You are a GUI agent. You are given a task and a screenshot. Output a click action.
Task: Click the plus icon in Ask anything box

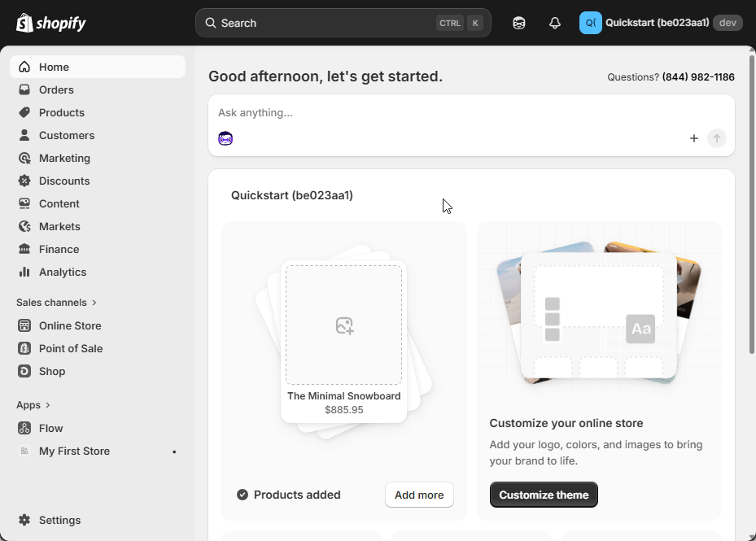click(694, 138)
